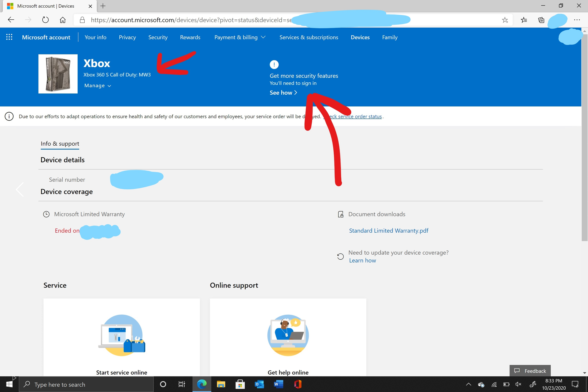
Task: Click the battery status tray icon
Action: 506,384
